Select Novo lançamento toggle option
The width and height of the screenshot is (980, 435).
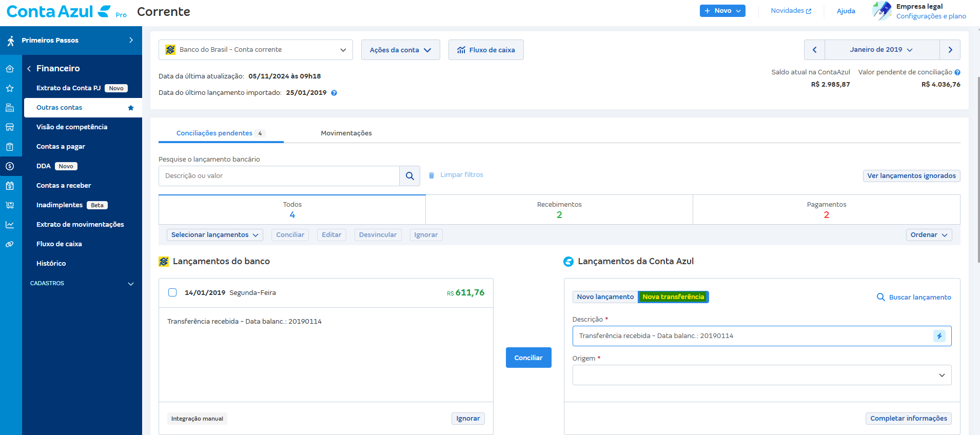(x=605, y=297)
